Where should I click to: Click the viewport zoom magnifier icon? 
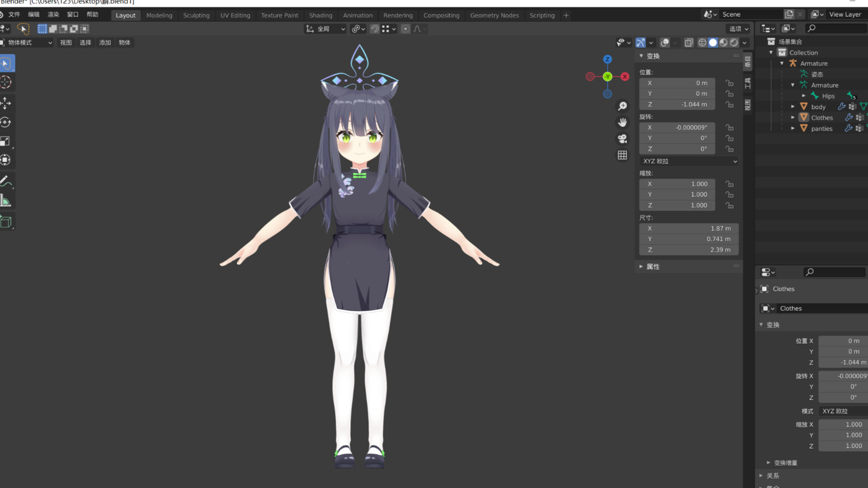(x=622, y=106)
